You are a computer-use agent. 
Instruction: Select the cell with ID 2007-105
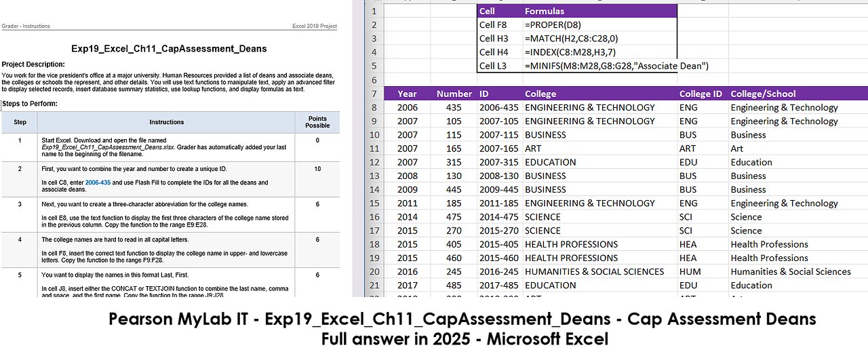pos(500,121)
